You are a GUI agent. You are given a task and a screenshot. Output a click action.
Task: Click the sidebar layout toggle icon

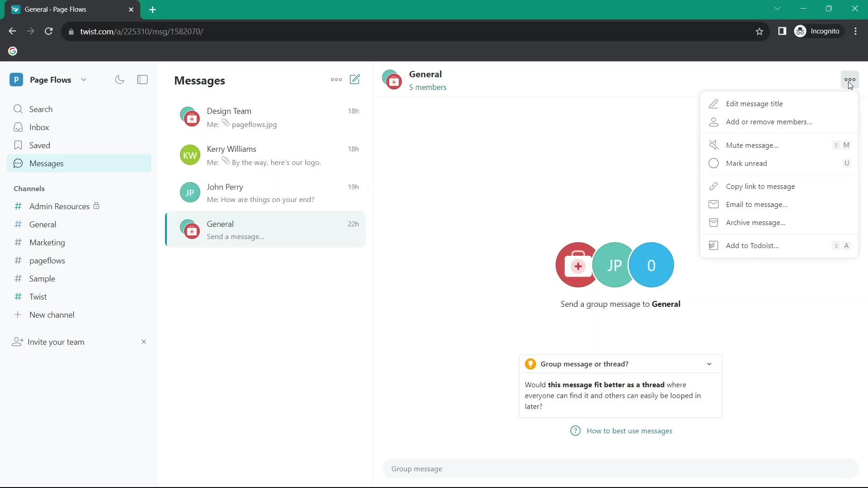[142, 80]
